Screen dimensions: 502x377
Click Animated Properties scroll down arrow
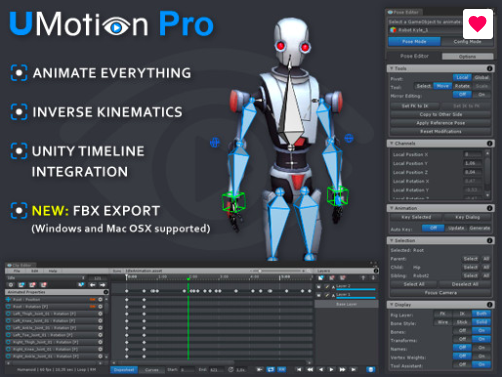coord(106,357)
